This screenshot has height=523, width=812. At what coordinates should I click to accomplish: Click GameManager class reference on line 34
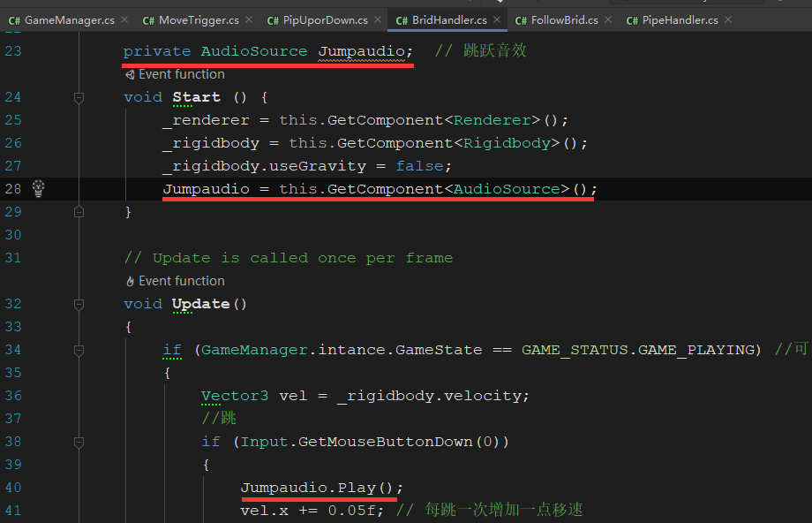pyautogui.click(x=254, y=351)
